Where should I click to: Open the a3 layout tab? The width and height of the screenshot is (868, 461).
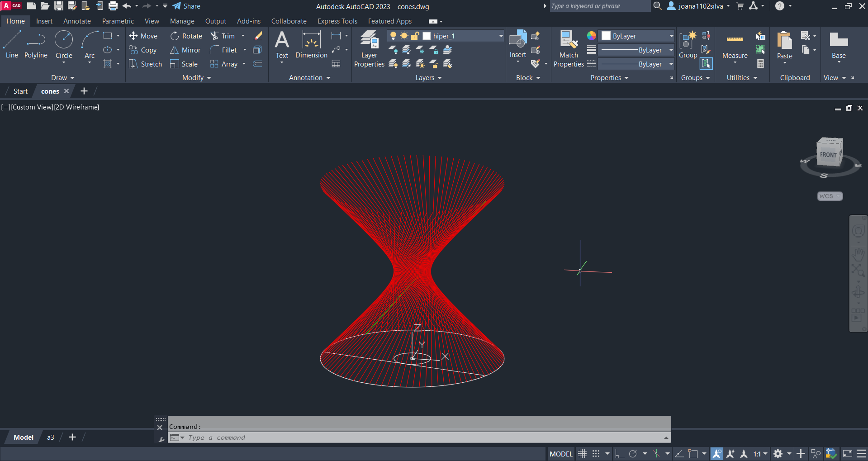[51, 437]
